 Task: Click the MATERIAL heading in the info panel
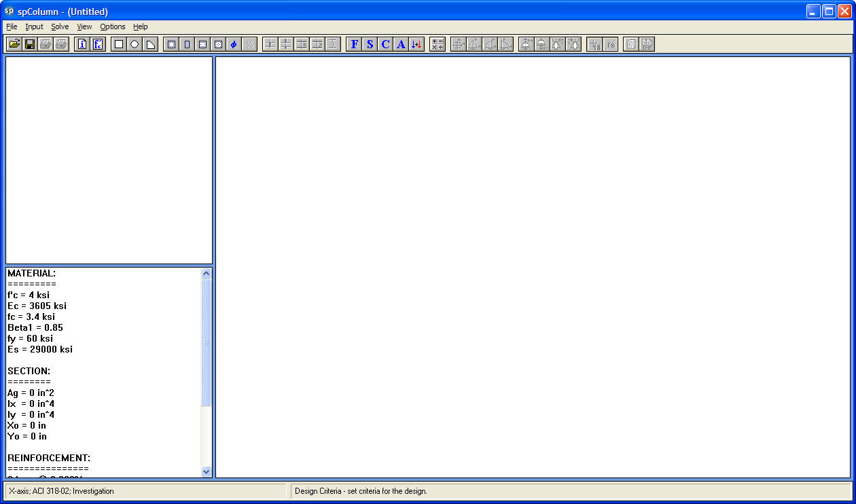(32, 273)
